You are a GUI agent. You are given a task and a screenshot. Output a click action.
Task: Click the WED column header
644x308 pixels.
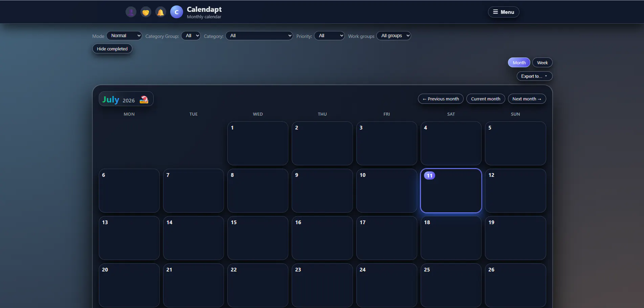(258, 114)
